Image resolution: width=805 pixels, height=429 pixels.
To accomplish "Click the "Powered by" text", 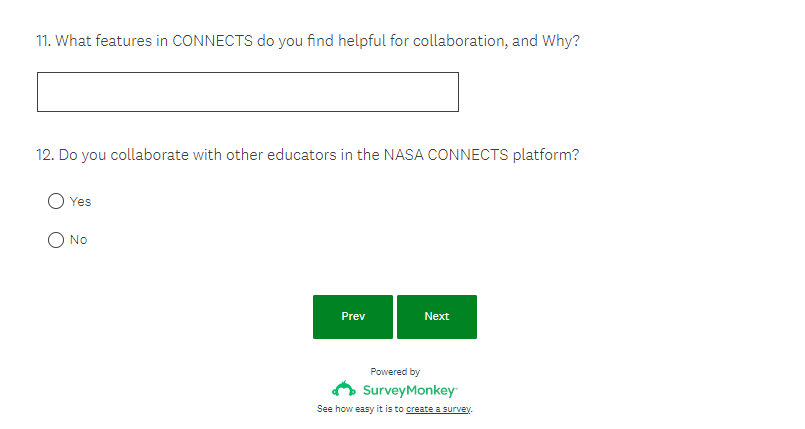I will pos(395,371).
